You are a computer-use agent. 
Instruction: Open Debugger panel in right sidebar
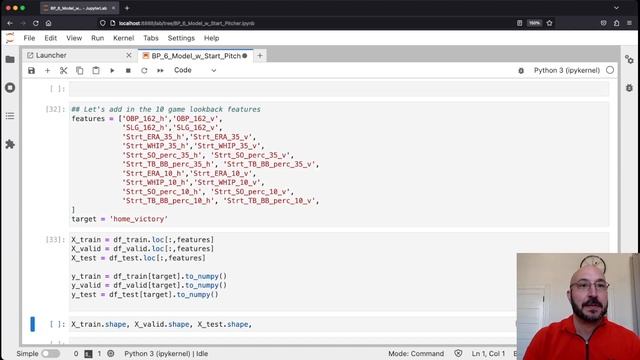click(629, 88)
